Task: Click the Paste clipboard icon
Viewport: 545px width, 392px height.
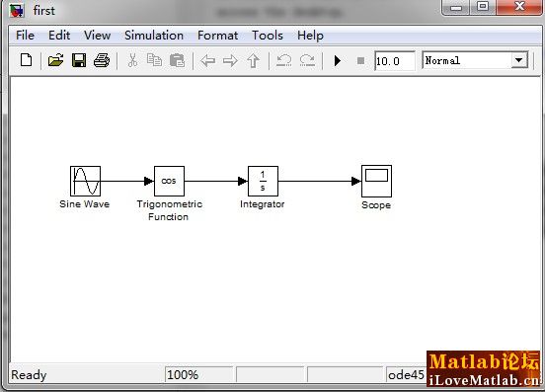Action: 178,60
